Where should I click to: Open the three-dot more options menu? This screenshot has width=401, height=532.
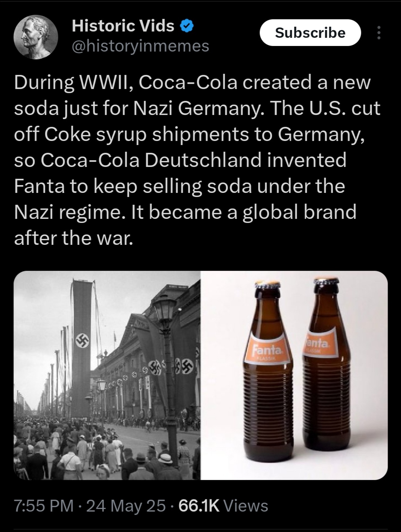coord(379,33)
